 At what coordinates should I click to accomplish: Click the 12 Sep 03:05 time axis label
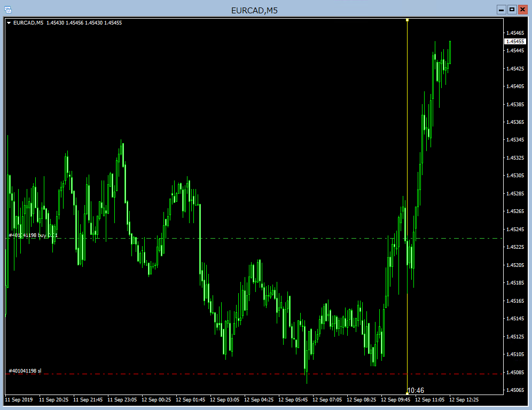[225, 399]
